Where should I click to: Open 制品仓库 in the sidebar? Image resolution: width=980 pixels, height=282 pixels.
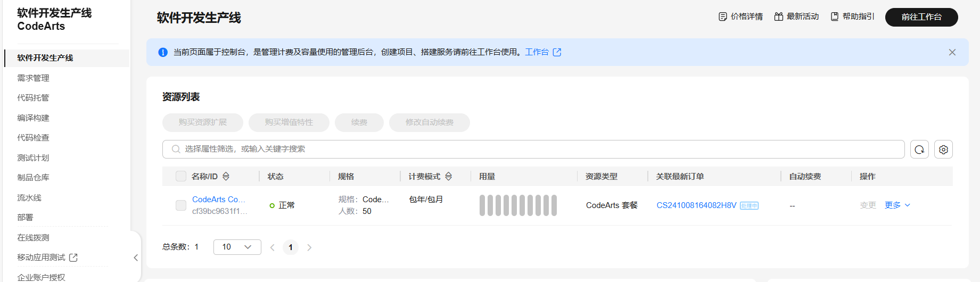(x=33, y=178)
